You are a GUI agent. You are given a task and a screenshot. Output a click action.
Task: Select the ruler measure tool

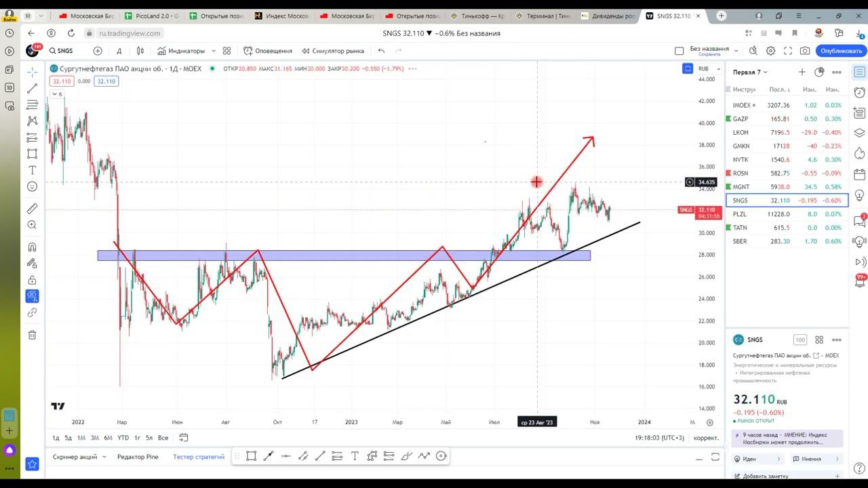pos(32,209)
